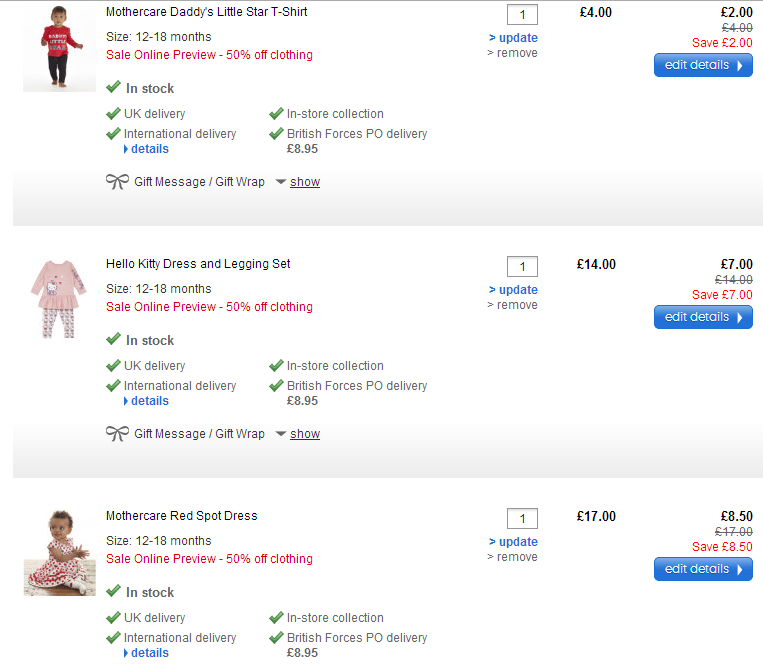Expand delivery details for Daddy's Little Star T-Shirt
Viewport: 763px width, 664px height.
[x=149, y=149]
